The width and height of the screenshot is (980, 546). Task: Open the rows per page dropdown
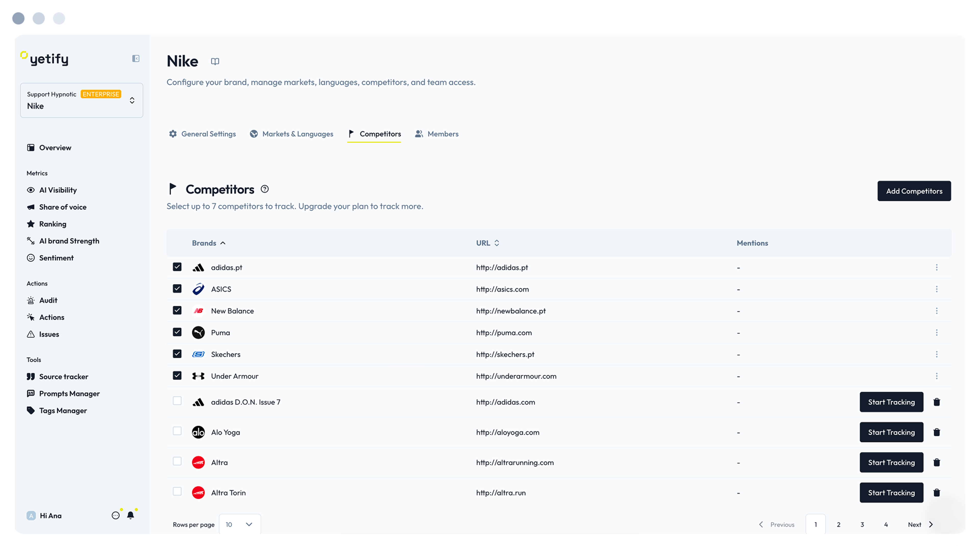point(240,524)
